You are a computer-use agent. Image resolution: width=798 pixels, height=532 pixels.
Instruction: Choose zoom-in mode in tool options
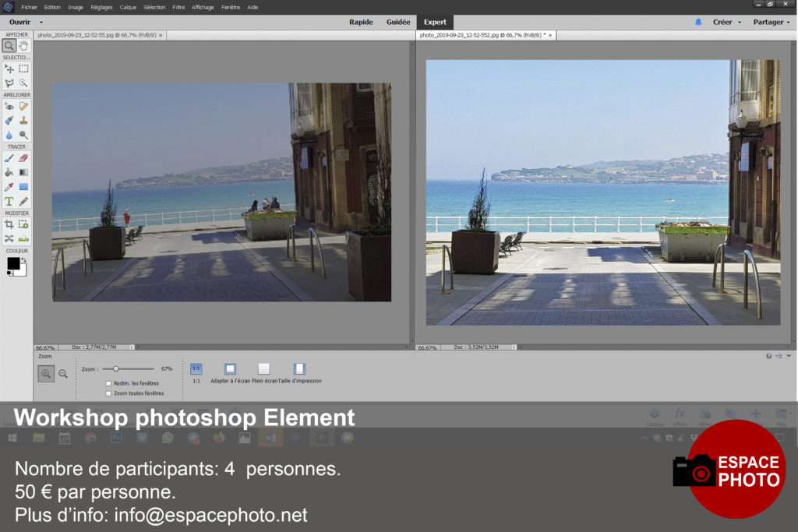(46, 374)
